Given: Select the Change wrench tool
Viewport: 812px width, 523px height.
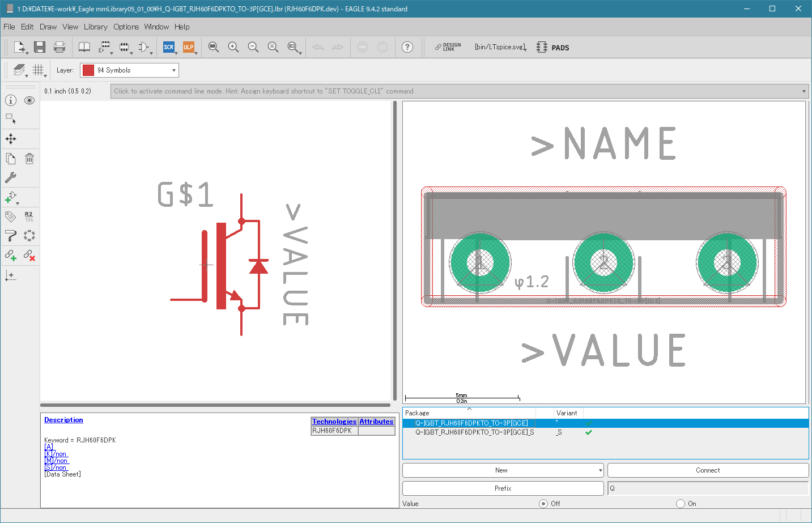Looking at the screenshot, I should click(11, 177).
